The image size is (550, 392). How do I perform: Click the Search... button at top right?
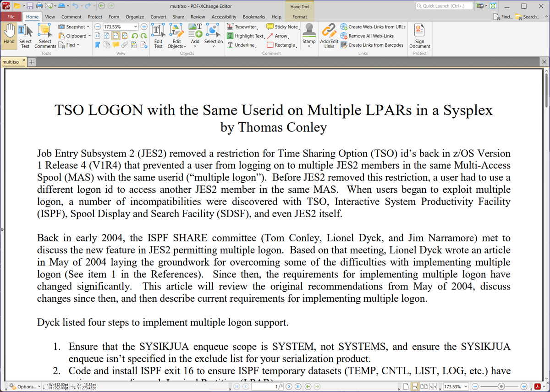pos(528,17)
